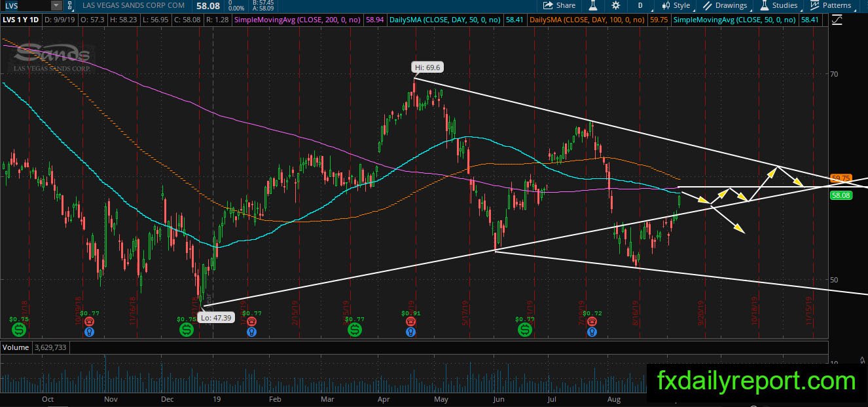Click the Hi: 69.6 price bubble
The width and height of the screenshot is (868, 407).
(427, 67)
